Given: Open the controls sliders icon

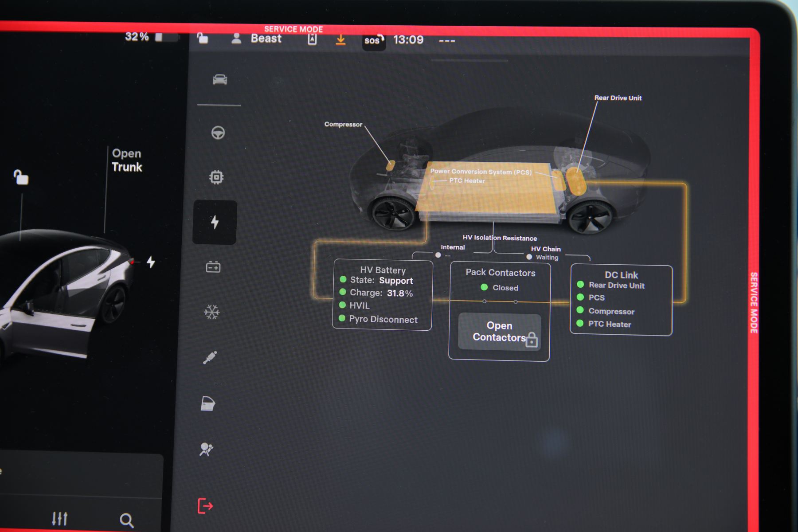Looking at the screenshot, I should point(60,518).
